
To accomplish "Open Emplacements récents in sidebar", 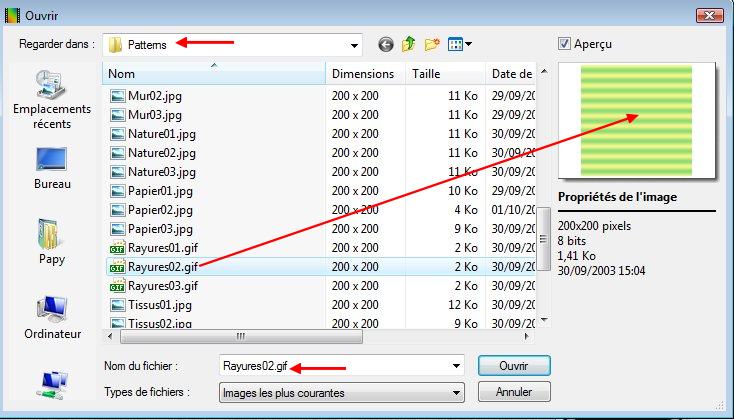I will (52, 100).
